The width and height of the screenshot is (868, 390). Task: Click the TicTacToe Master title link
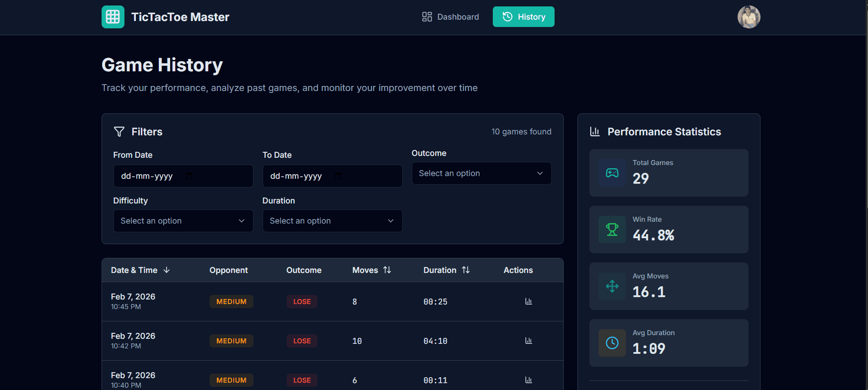pos(180,17)
